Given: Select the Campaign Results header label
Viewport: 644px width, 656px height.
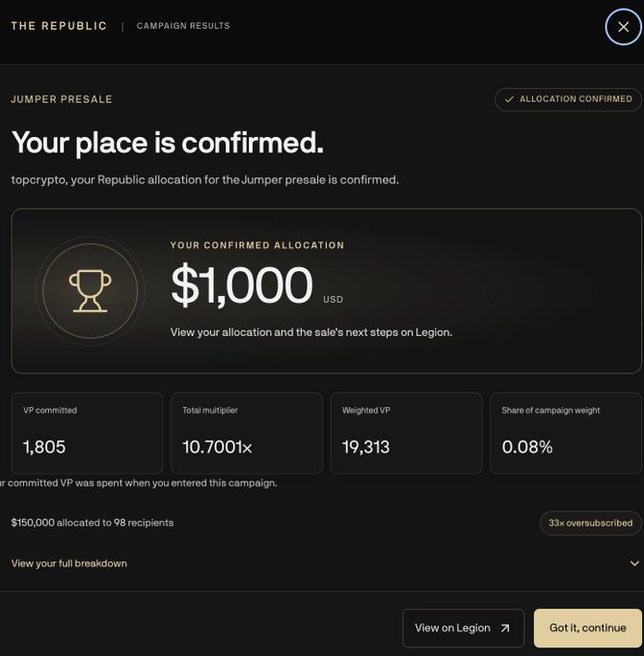Looking at the screenshot, I should [183, 26].
